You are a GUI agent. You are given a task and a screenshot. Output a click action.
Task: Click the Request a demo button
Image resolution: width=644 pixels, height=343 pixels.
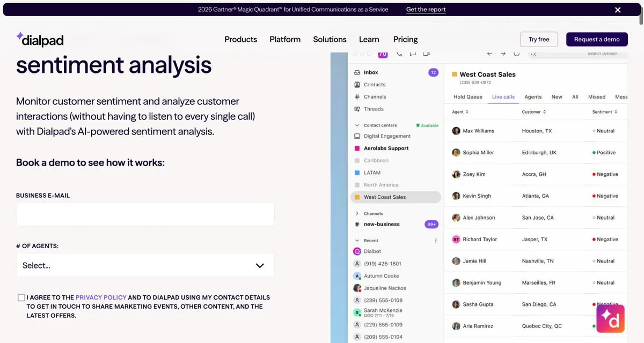click(x=597, y=39)
